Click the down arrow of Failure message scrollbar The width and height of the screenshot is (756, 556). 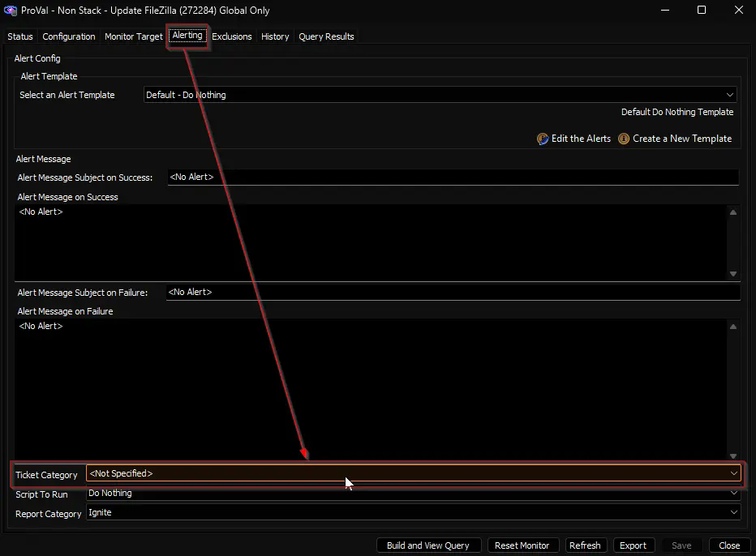[x=733, y=455]
